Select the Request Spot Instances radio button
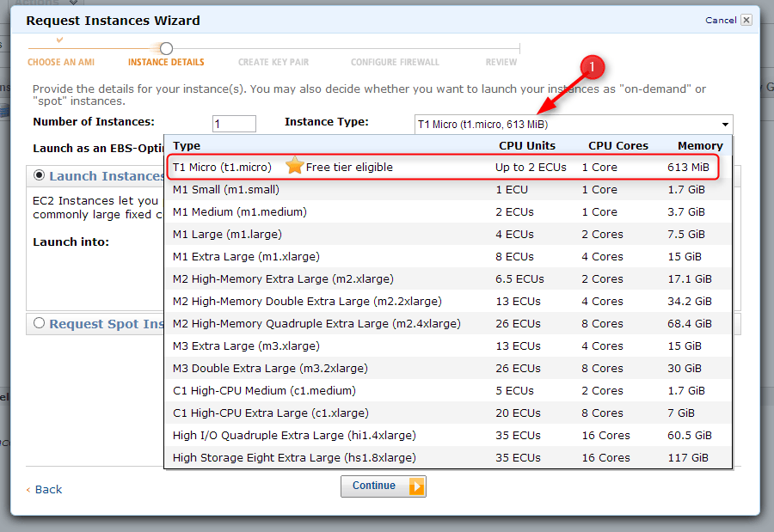 [39, 323]
